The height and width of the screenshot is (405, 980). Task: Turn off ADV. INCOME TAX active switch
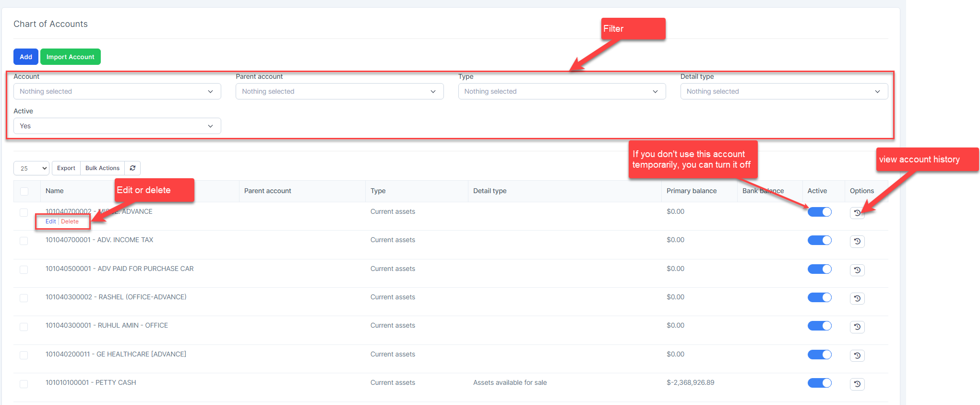(819, 240)
